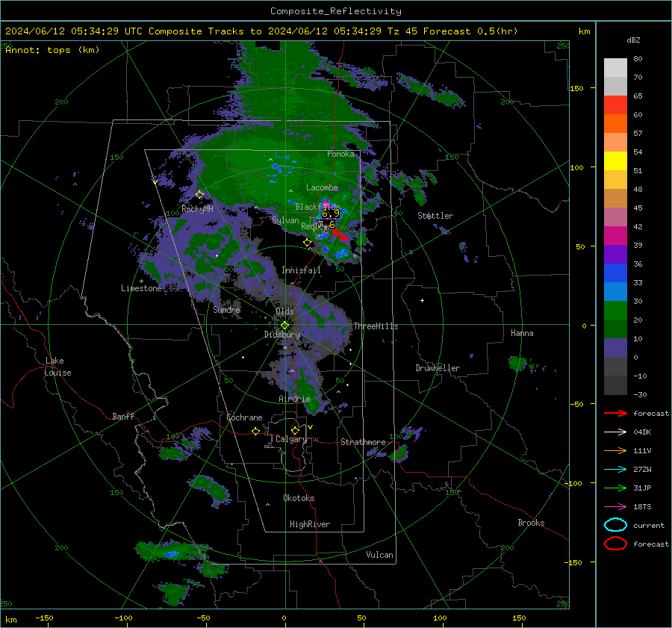Pick the green 31JP arrow legend icon
This screenshot has width=672, height=628.
[x=615, y=488]
